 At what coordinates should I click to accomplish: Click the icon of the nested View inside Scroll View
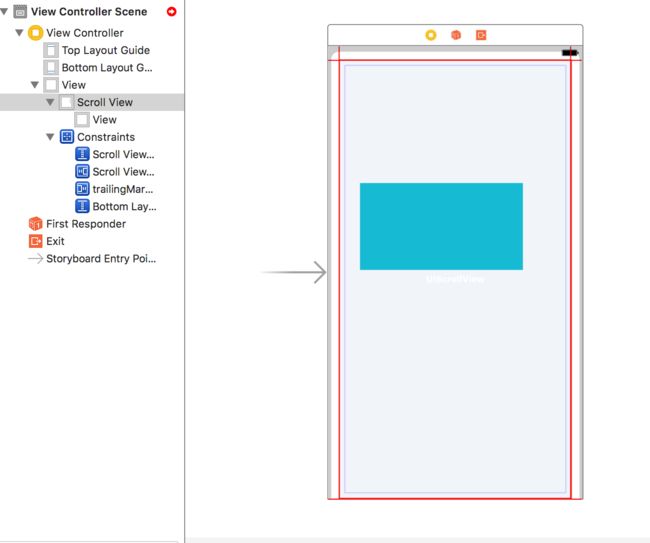82,120
